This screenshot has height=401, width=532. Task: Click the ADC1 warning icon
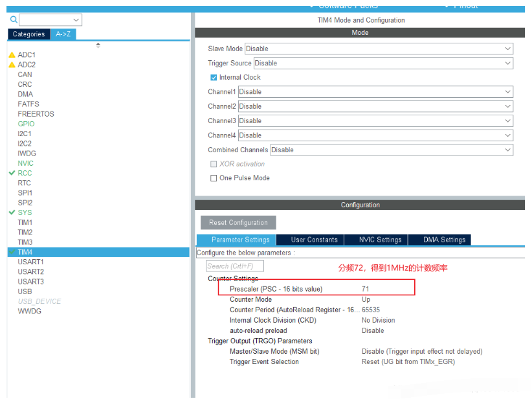[x=12, y=55]
